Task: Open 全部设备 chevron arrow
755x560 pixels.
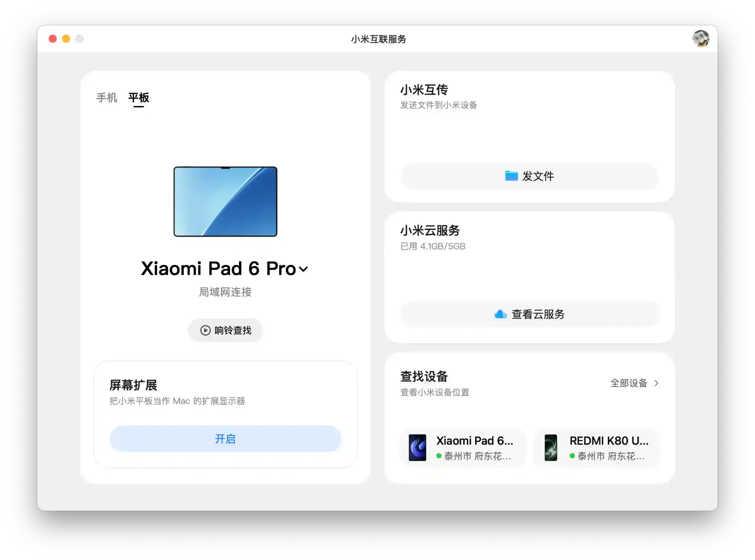Action: pyautogui.click(x=656, y=383)
